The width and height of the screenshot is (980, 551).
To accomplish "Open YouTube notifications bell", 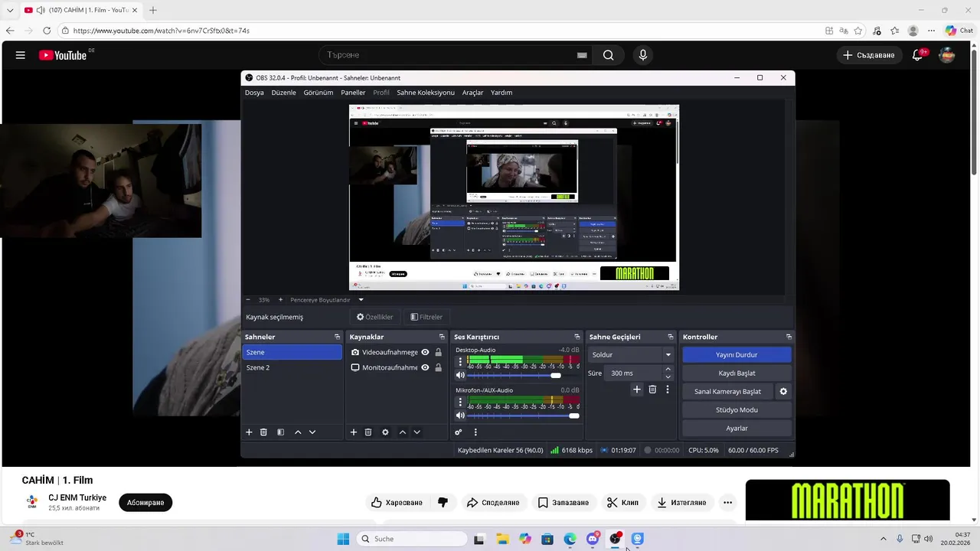I will click(x=918, y=55).
